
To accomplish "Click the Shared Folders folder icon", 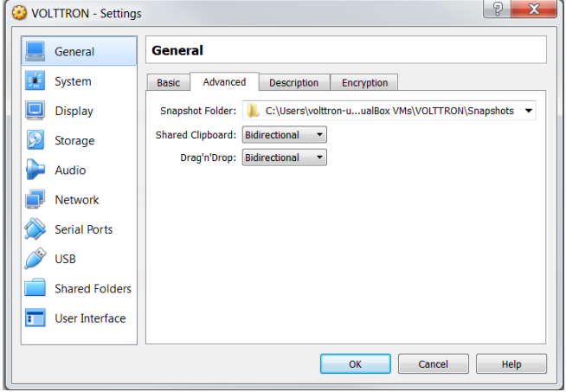I will pyautogui.click(x=35, y=287).
